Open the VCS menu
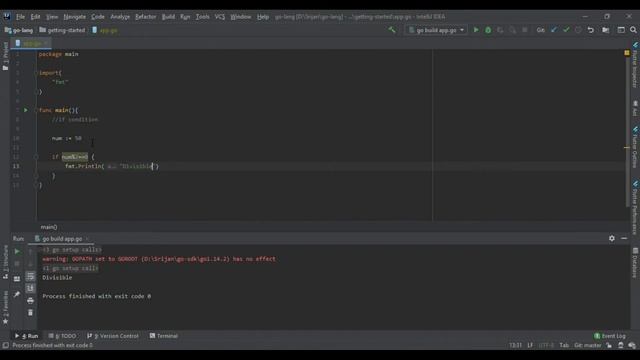Screen dimensions: 640x360 point(220,17)
